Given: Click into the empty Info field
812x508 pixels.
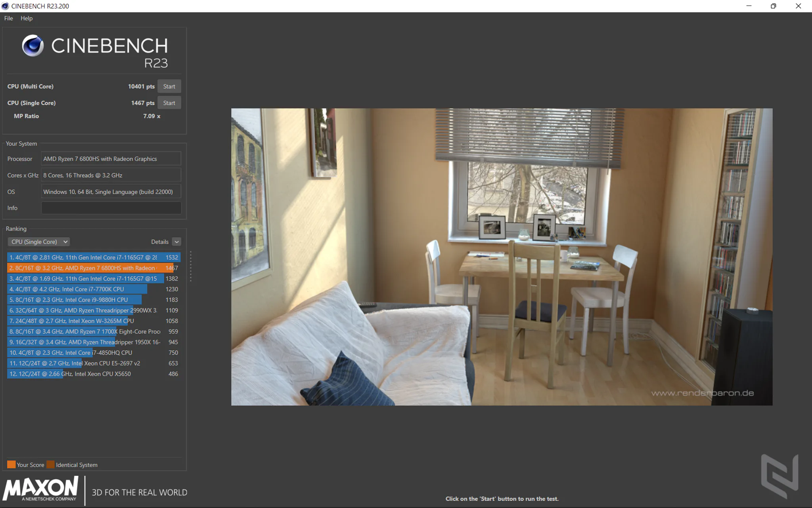Looking at the screenshot, I should [x=111, y=208].
